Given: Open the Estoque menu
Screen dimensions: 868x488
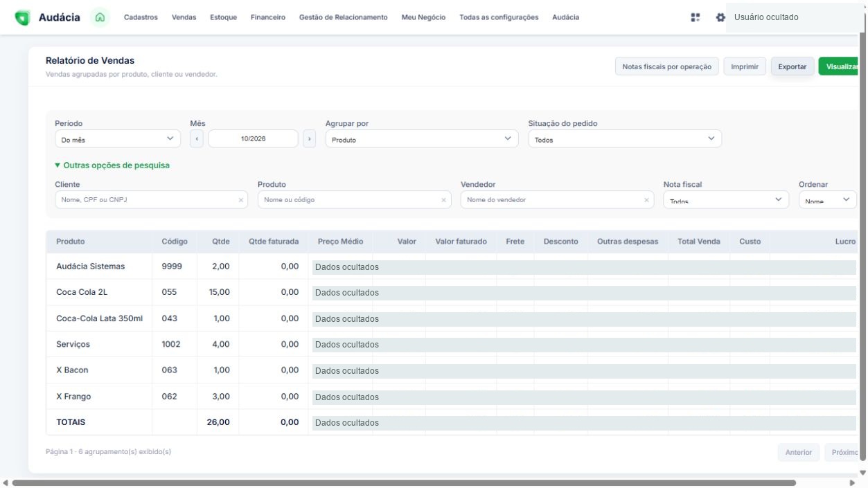Looking at the screenshot, I should [223, 17].
